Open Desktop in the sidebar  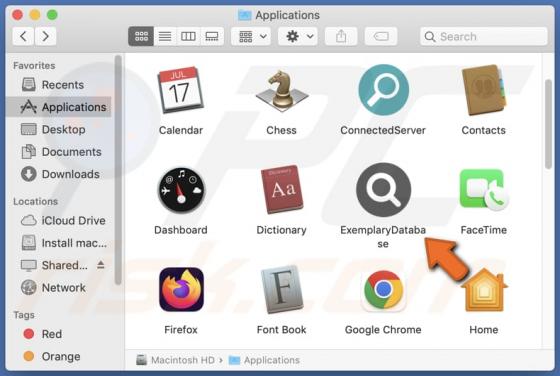[59, 130]
